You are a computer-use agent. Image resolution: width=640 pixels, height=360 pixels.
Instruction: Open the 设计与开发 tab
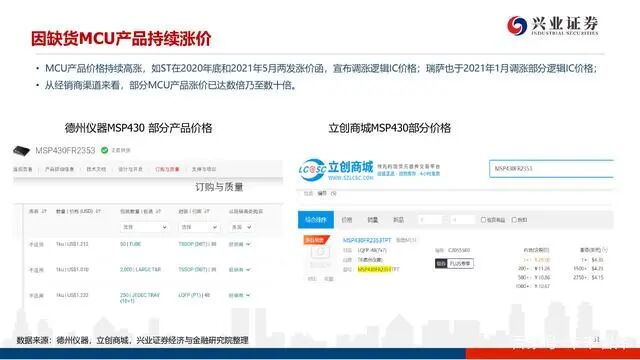point(130,169)
